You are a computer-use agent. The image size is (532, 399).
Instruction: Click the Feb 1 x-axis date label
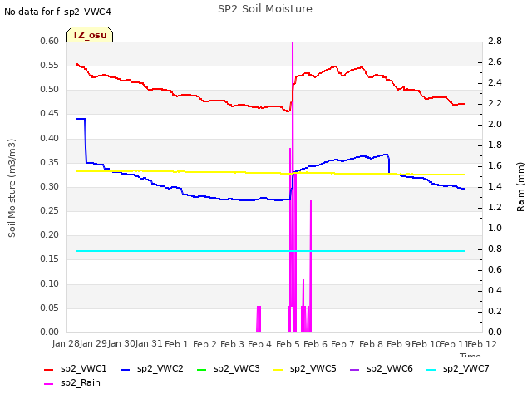pyautogui.click(x=176, y=344)
